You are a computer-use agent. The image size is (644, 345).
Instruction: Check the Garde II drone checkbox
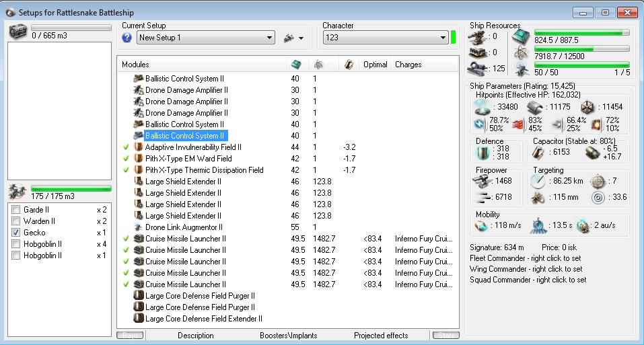(x=16, y=210)
